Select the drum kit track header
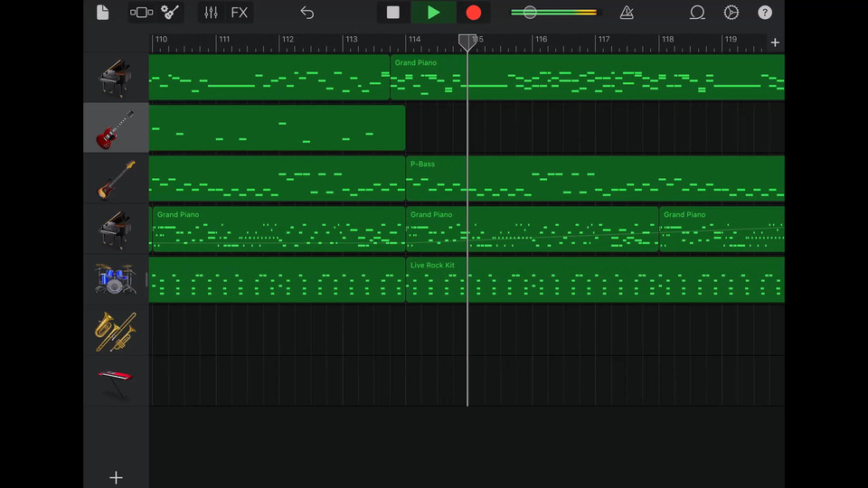Viewport: 868px width, 488px height. (x=116, y=279)
